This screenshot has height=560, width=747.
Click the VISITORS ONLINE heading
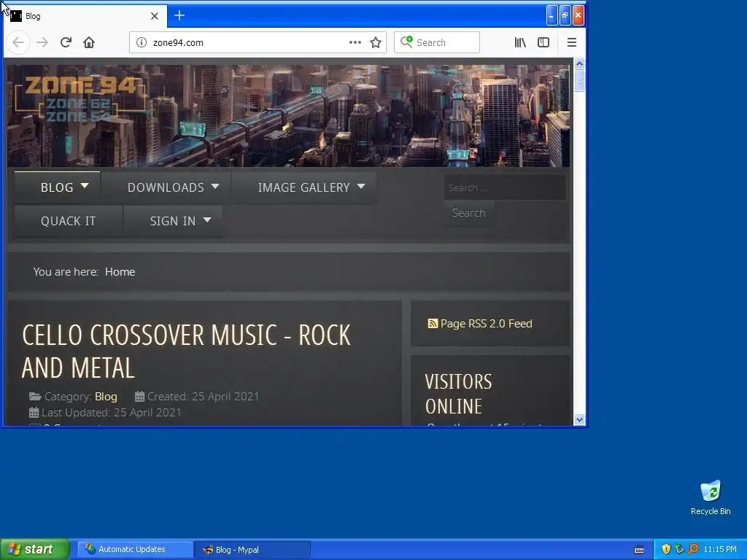pyautogui.click(x=458, y=394)
